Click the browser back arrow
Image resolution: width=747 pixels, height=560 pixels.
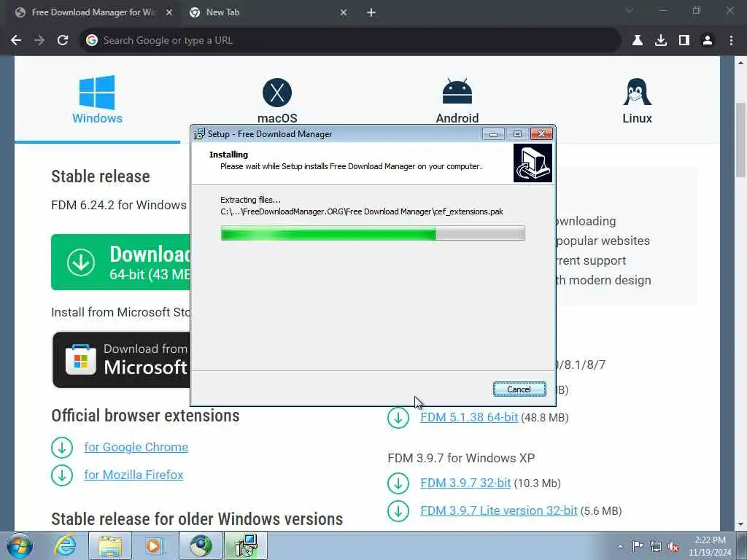(x=16, y=41)
